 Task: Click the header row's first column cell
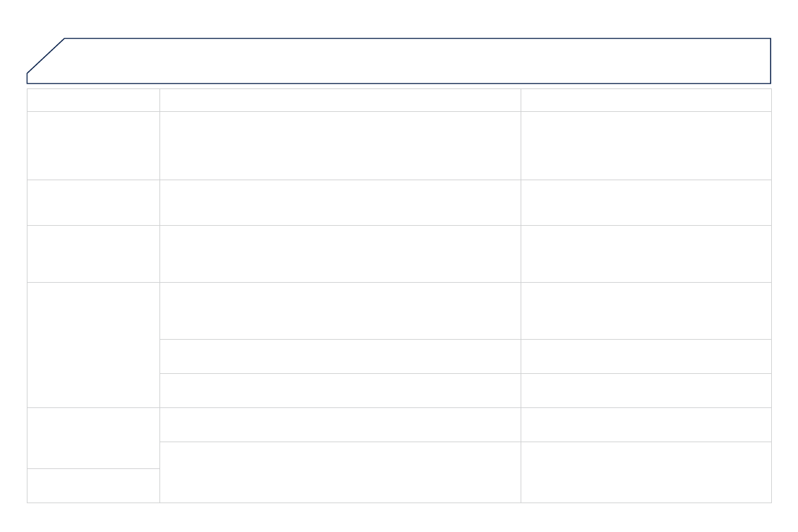pyautogui.click(x=93, y=100)
